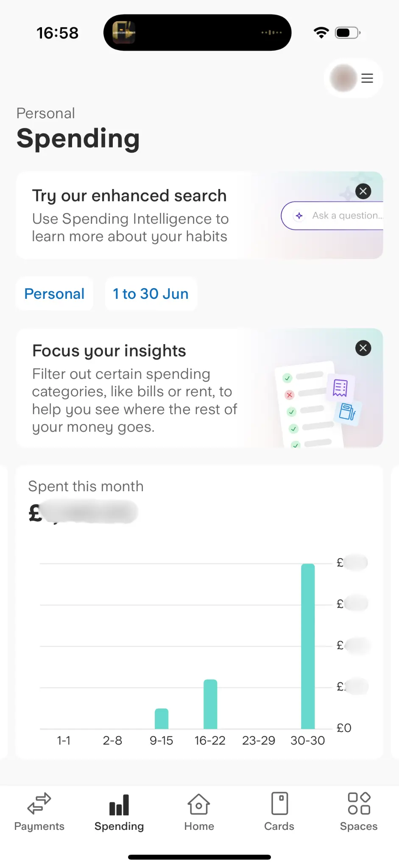The width and height of the screenshot is (399, 868).
Task: Tap the profile avatar picture
Action: click(x=343, y=78)
